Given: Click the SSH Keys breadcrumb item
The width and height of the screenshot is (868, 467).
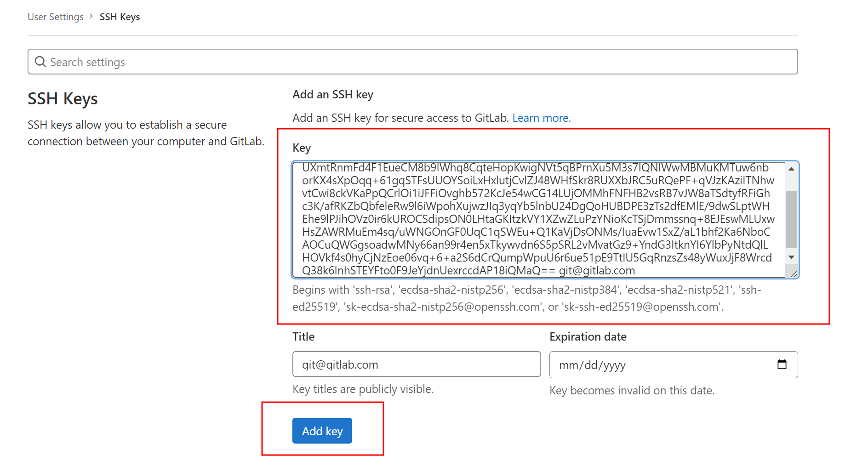Looking at the screenshot, I should point(120,17).
